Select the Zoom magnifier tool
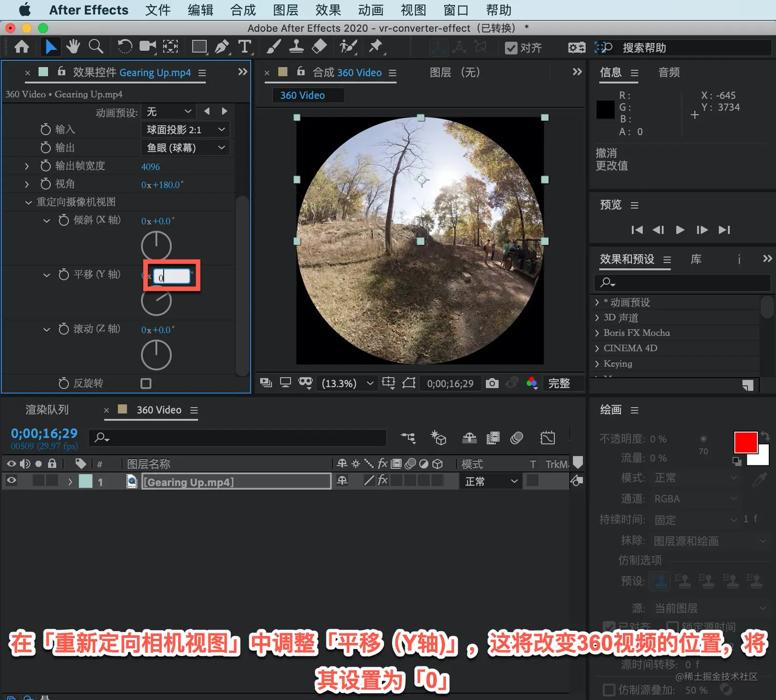 tap(96, 47)
